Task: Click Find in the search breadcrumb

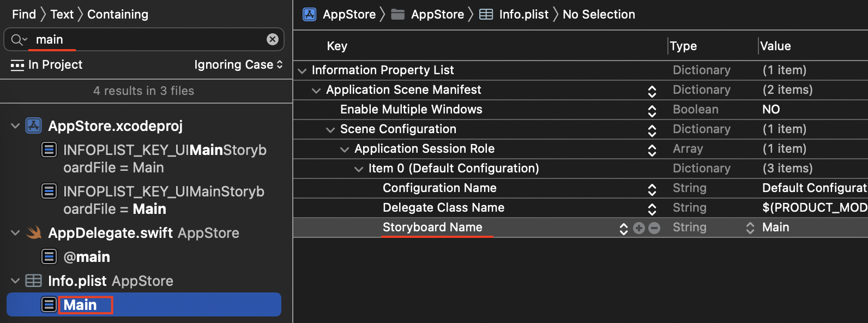Action: pos(24,14)
